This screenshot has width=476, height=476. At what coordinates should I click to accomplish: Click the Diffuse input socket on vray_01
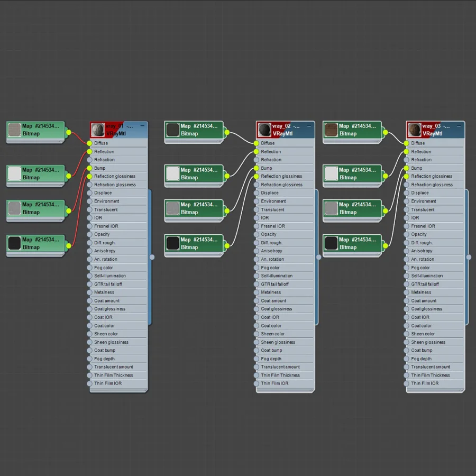click(x=89, y=143)
